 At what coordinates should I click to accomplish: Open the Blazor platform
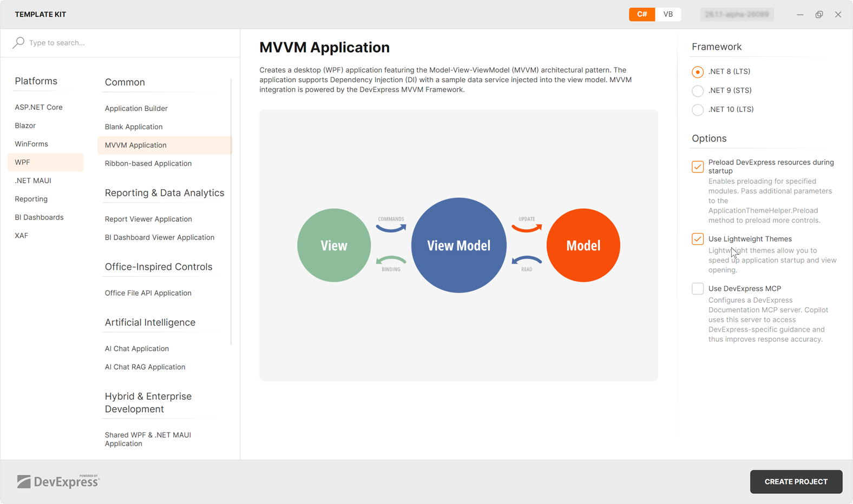point(45,125)
